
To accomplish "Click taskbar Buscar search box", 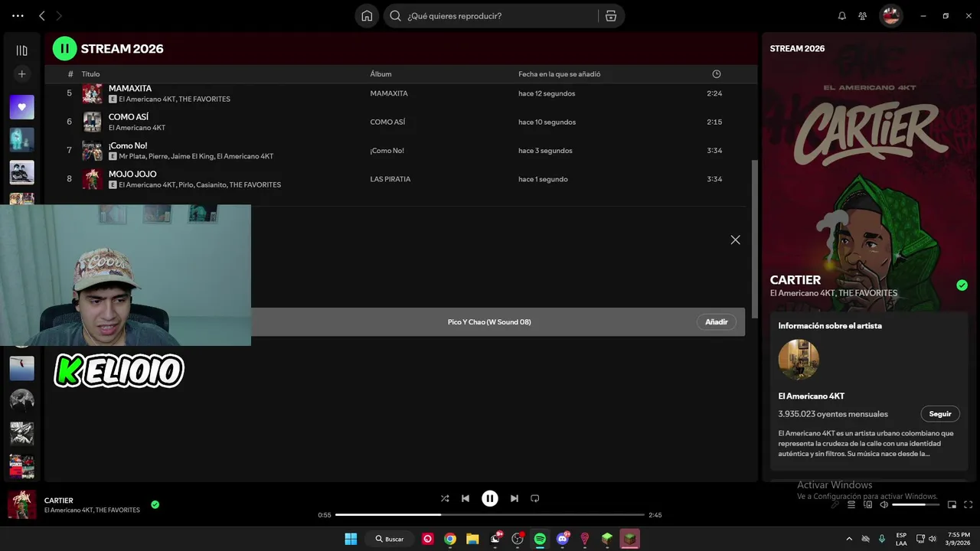I will [x=390, y=539].
